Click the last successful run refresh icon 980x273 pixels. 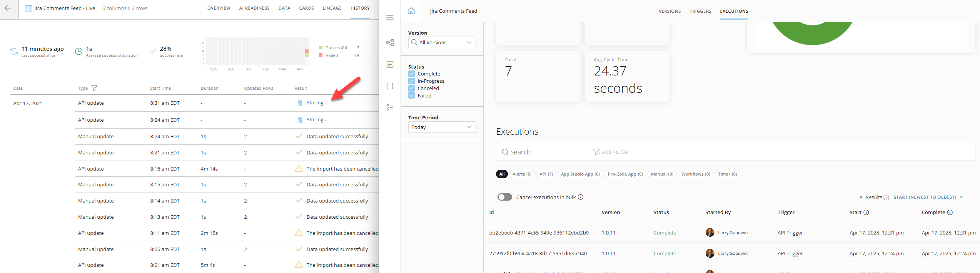point(14,51)
